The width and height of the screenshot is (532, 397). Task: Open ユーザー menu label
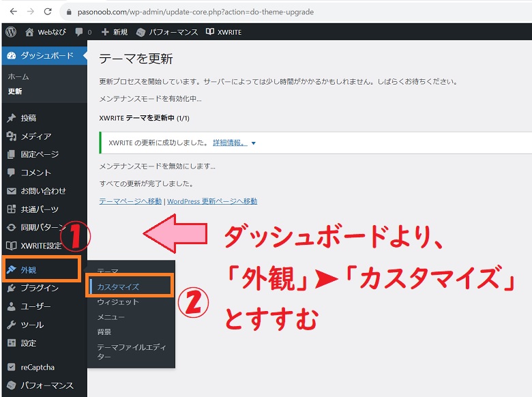36,306
